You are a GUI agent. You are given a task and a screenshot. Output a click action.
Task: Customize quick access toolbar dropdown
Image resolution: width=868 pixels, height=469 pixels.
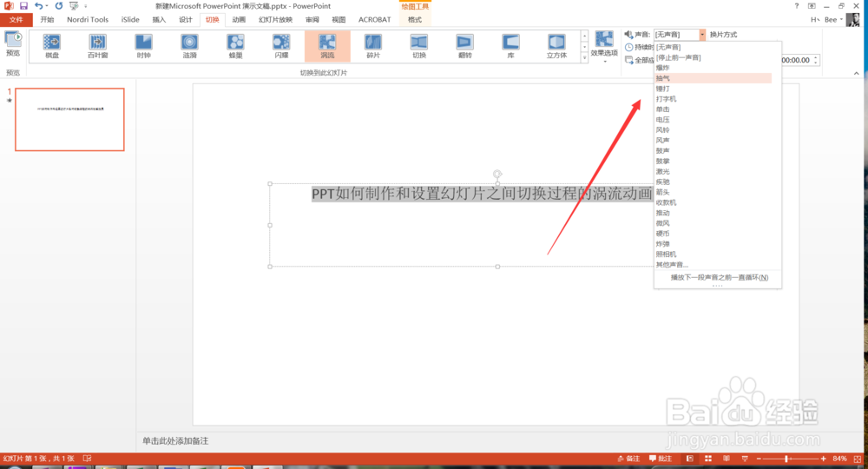(x=86, y=6)
